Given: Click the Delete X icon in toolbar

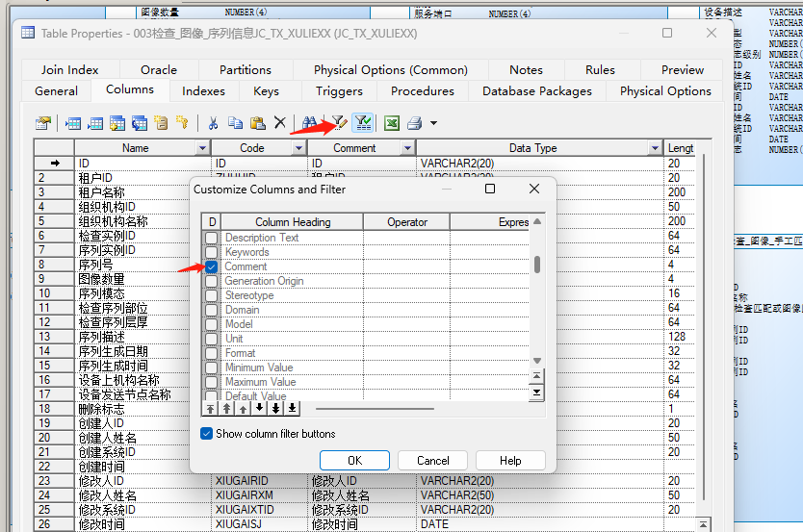Looking at the screenshot, I should pyautogui.click(x=279, y=123).
